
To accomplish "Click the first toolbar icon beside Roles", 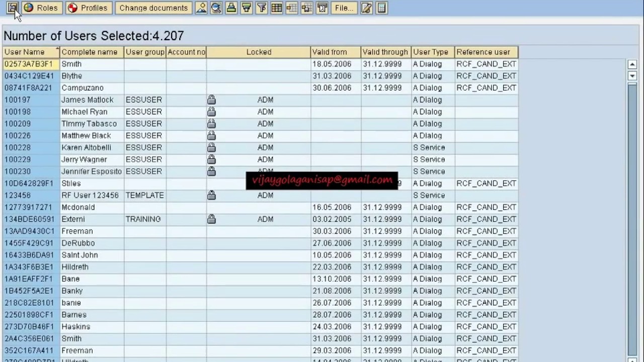I will click(13, 8).
